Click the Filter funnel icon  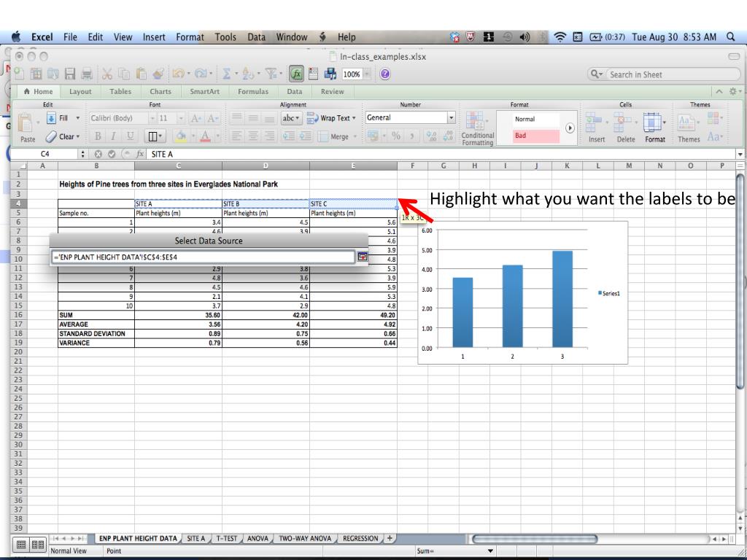(271, 74)
